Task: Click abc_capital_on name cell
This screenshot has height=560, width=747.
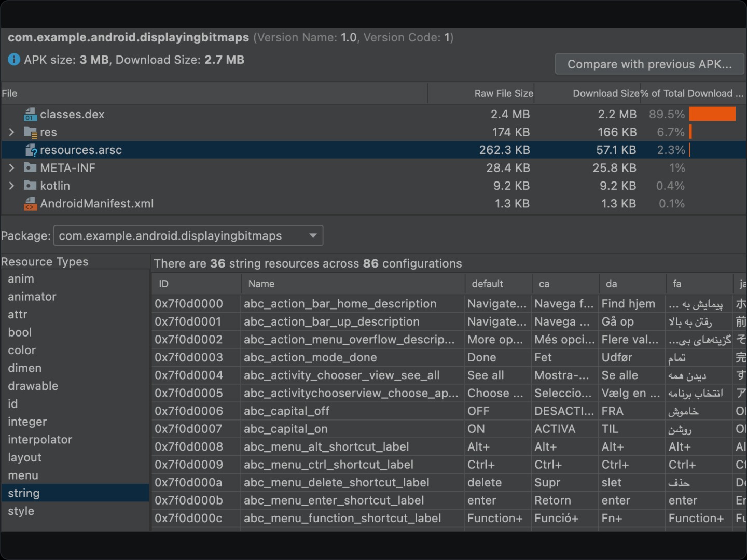Action: tap(353, 429)
